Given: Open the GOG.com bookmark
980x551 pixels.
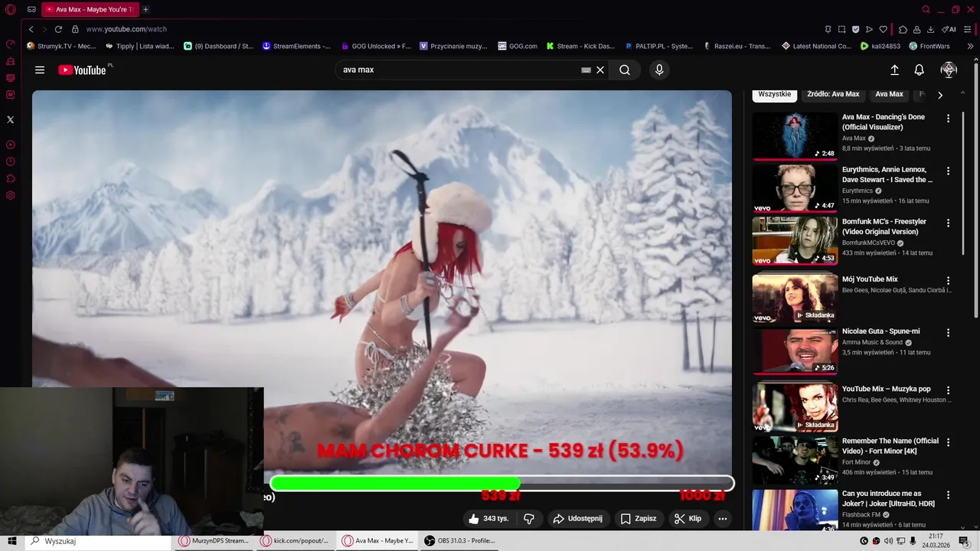Looking at the screenshot, I should [x=518, y=46].
